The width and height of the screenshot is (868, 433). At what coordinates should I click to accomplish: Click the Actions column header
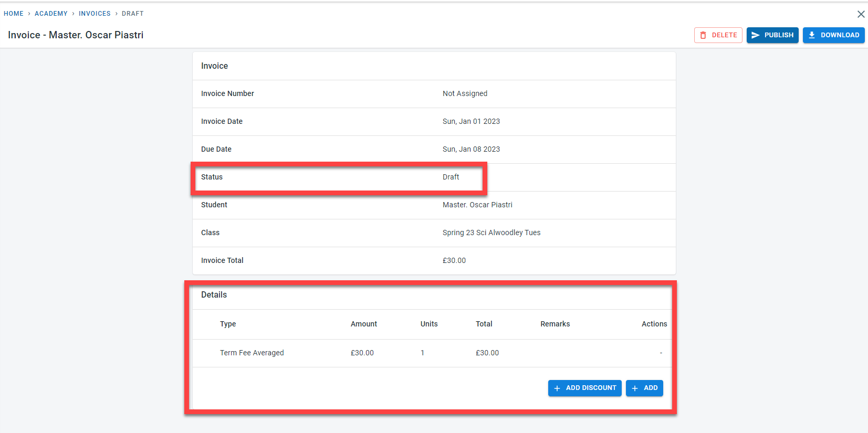pos(654,324)
